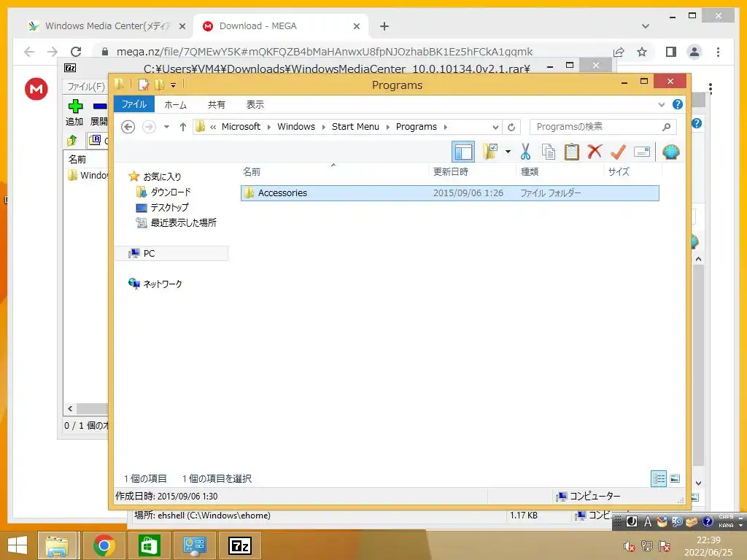
Task: Click 7-Zip up folder green arrow icon
Action: pyautogui.click(x=72, y=140)
